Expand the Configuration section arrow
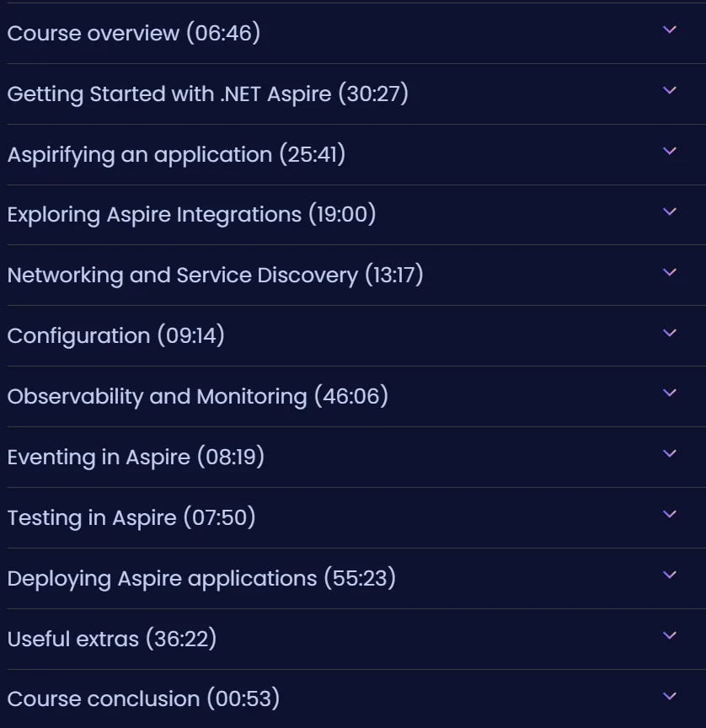706x728 pixels. pyautogui.click(x=669, y=333)
